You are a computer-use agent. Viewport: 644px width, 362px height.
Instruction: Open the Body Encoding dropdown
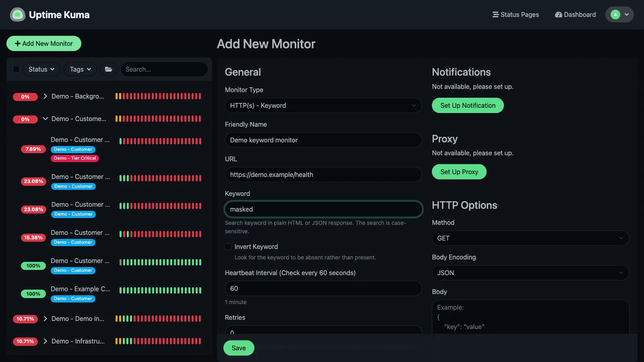530,273
